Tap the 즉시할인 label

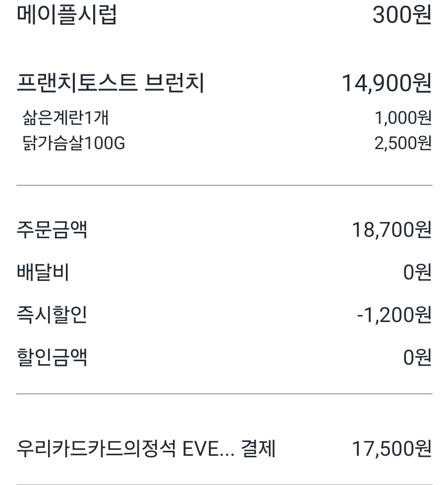52,315
